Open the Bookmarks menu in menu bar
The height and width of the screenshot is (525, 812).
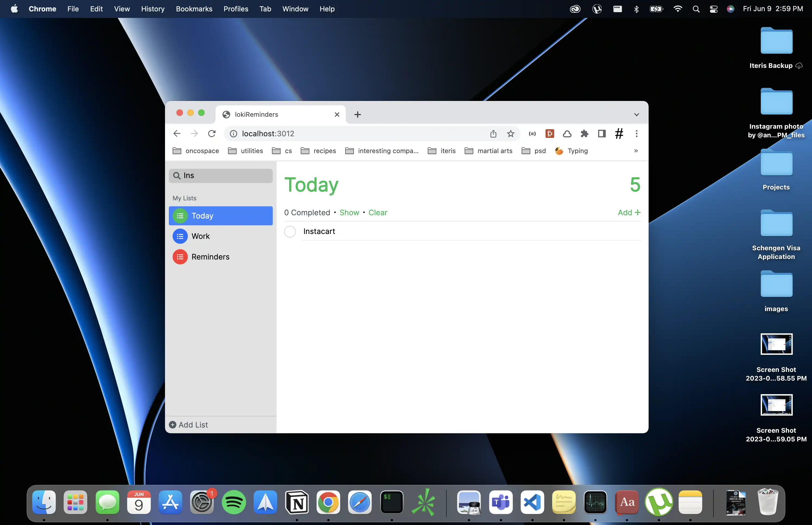(194, 9)
